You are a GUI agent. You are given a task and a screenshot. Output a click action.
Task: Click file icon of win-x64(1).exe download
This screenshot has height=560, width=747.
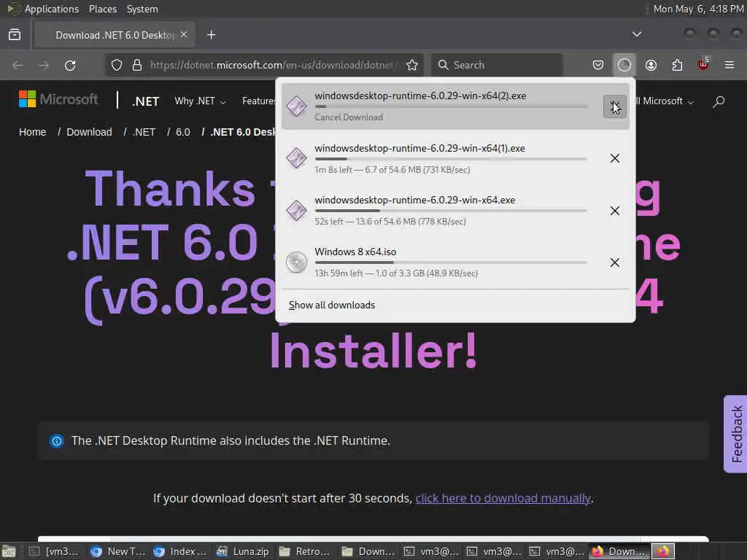pos(296,158)
